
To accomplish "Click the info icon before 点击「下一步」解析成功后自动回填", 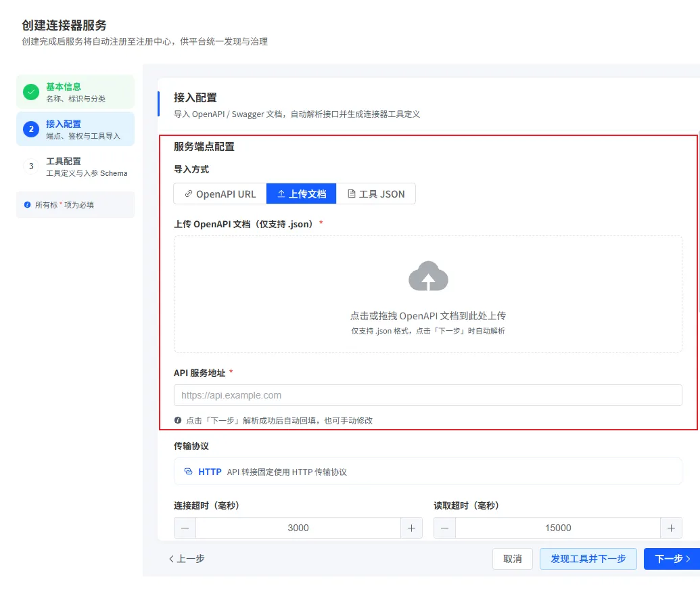I will point(178,420).
